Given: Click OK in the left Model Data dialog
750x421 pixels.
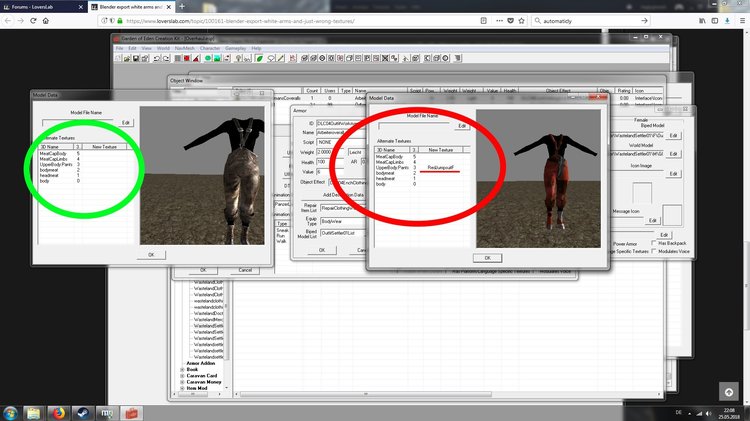Looking at the screenshot, I should (x=151, y=255).
